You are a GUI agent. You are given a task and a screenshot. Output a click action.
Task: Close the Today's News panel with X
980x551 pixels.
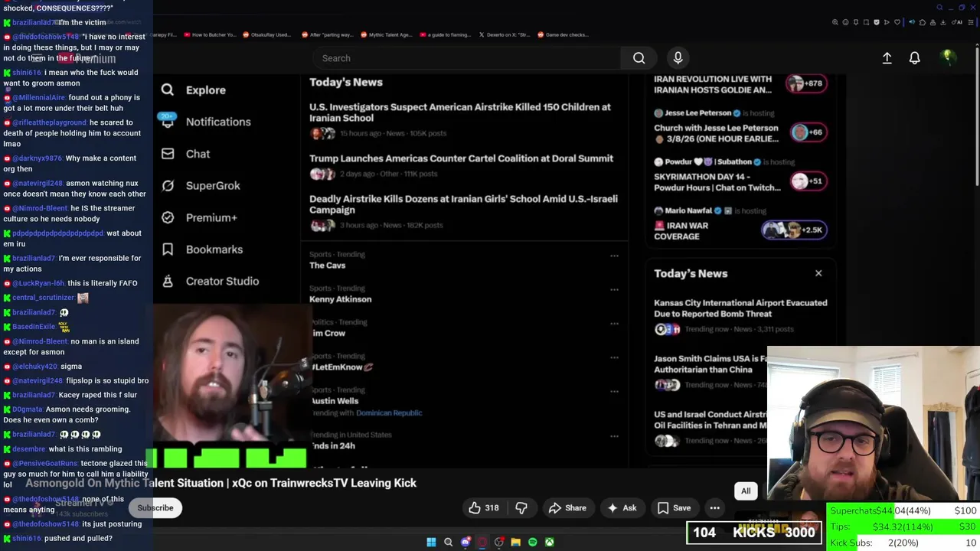click(818, 273)
